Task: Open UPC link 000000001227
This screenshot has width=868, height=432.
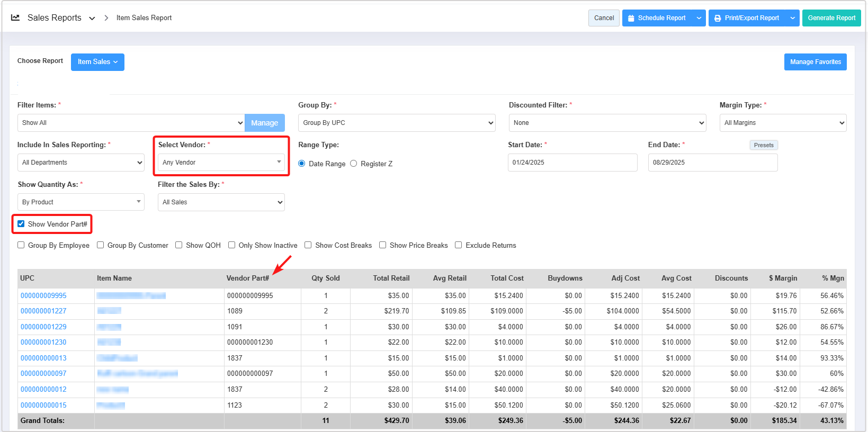Action: (43, 311)
